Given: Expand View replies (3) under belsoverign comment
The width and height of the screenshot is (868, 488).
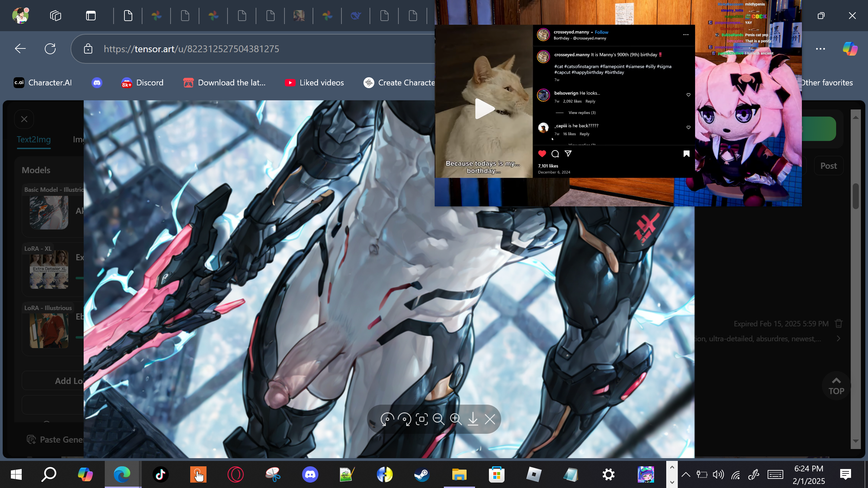Looking at the screenshot, I should (x=582, y=113).
